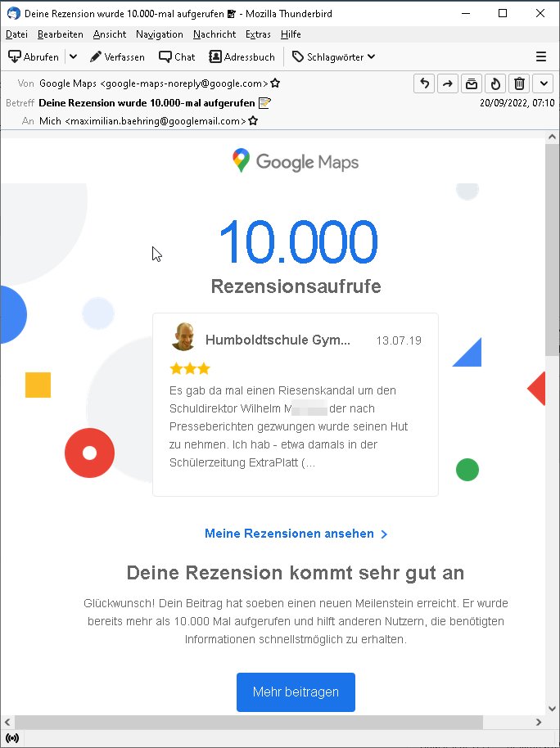The width and height of the screenshot is (560, 748).
Task: Expand the Schlagwörter tags dropdown
Action: (x=334, y=56)
